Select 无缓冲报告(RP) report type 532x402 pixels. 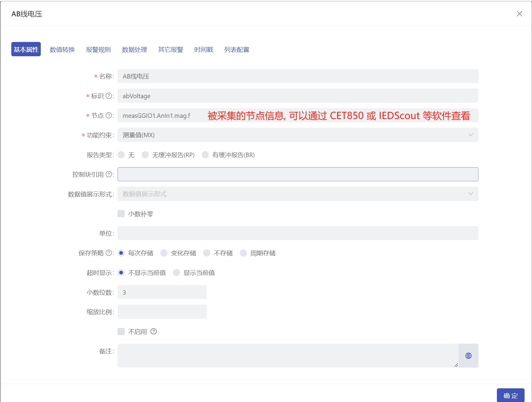(x=145, y=155)
